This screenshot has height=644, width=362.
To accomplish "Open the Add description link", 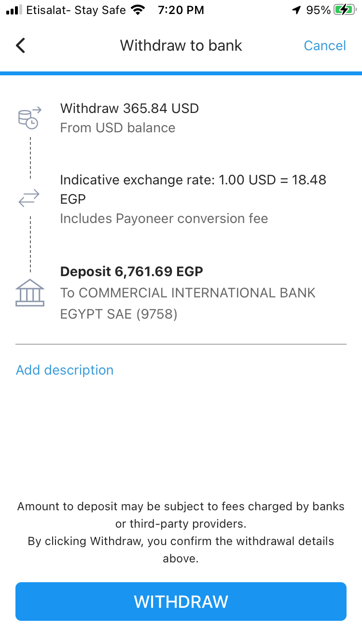I will (x=65, y=370).
